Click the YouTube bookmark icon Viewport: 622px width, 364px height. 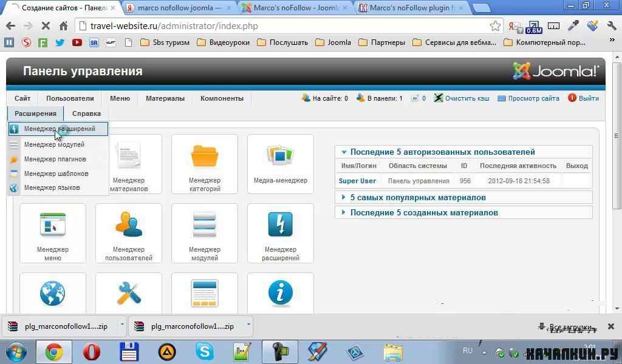pos(77,42)
